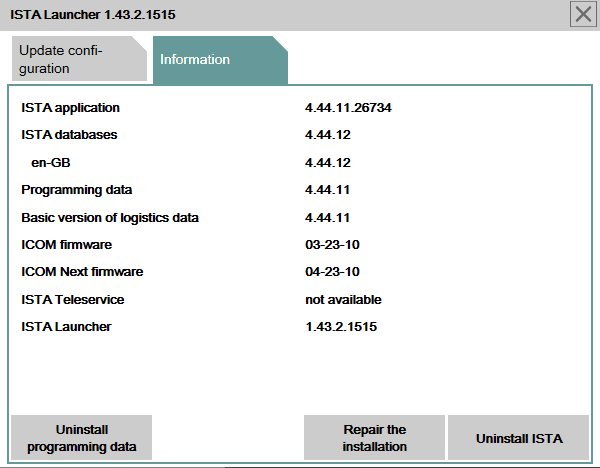This screenshot has height=468, width=600.
Task: Click 4.44.12 value beside ISTA databases
Action: [x=328, y=135]
